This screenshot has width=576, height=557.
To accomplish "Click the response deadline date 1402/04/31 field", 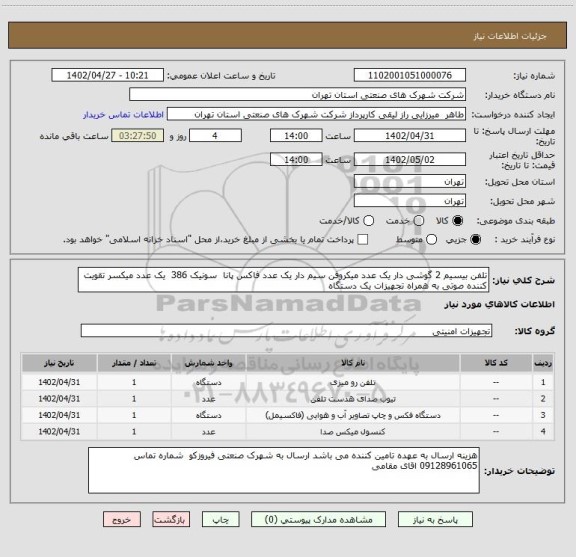I will click(x=410, y=136).
